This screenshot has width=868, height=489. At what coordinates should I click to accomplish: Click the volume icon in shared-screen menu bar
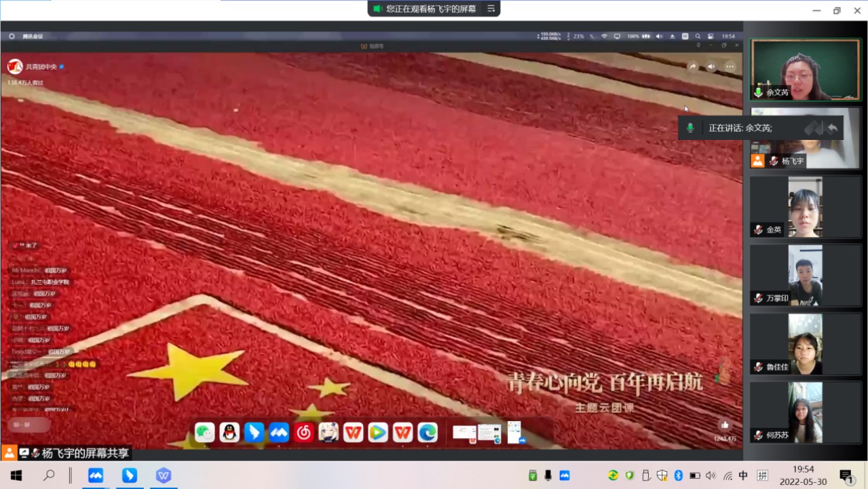659,36
